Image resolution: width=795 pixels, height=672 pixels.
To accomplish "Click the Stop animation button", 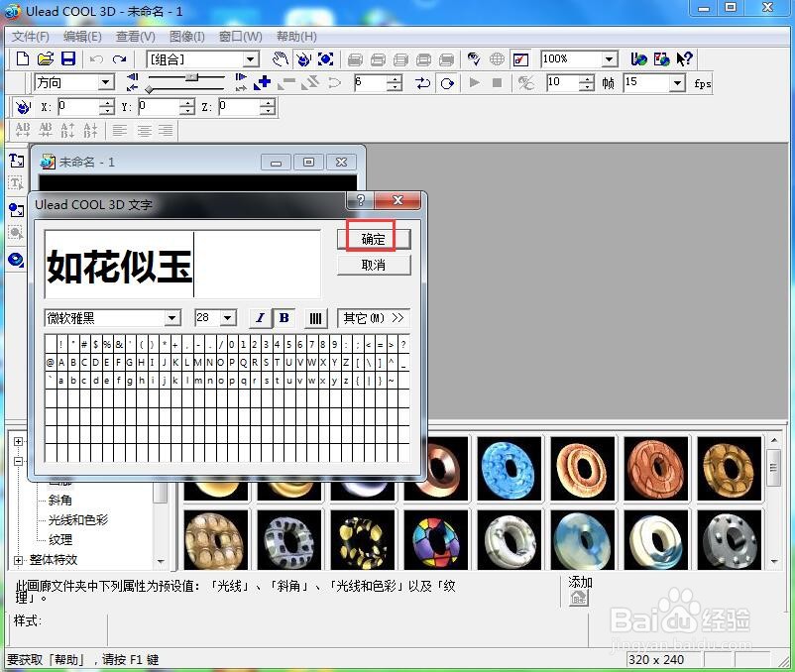I will point(498,82).
